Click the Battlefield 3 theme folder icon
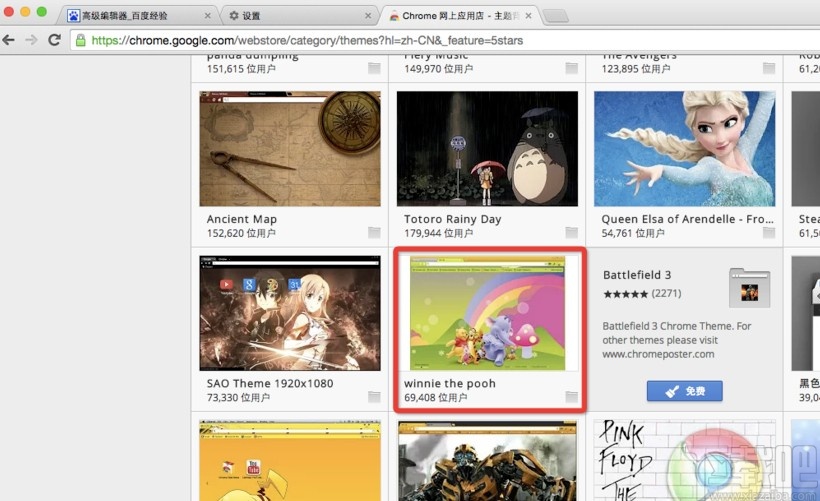 click(749, 288)
